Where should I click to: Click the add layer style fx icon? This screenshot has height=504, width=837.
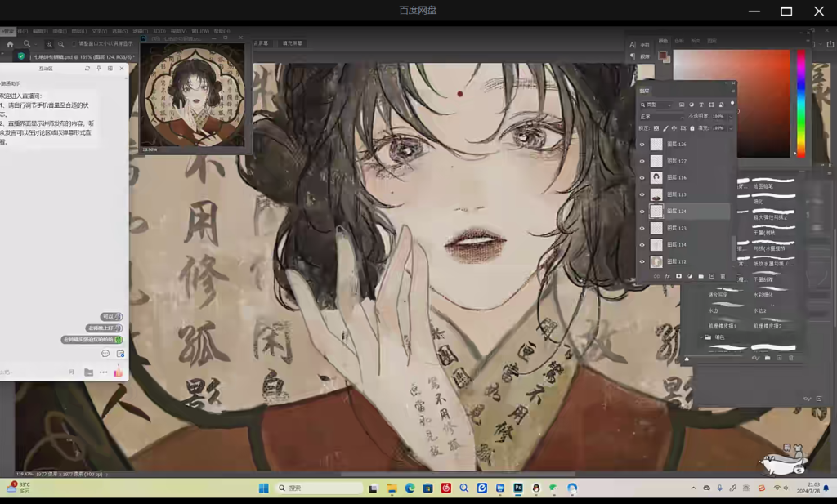tap(668, 276)
